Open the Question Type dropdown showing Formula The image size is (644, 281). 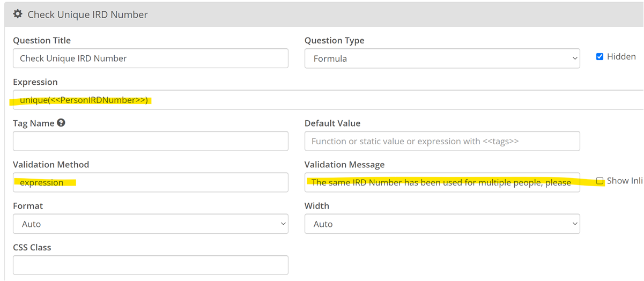442,58
